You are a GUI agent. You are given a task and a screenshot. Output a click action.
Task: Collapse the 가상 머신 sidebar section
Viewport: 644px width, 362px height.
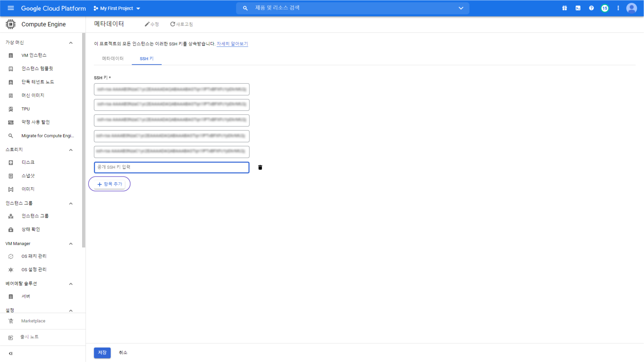71,43
